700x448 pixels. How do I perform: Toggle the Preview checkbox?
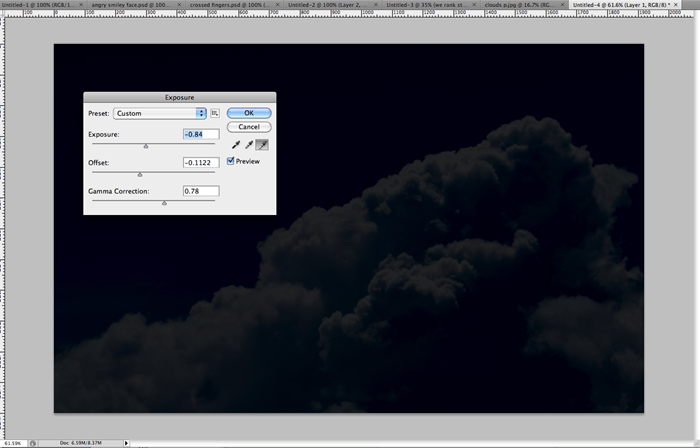(x=230, y=161)
